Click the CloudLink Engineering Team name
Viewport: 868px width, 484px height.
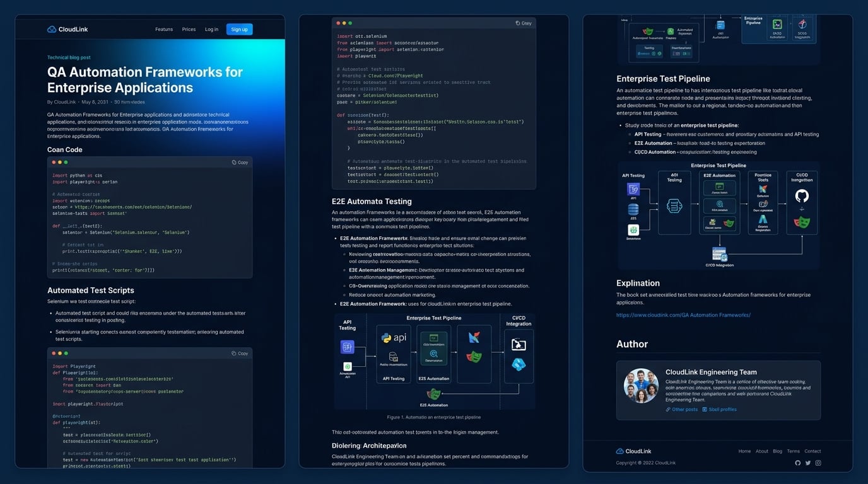[x=711, y=372]
